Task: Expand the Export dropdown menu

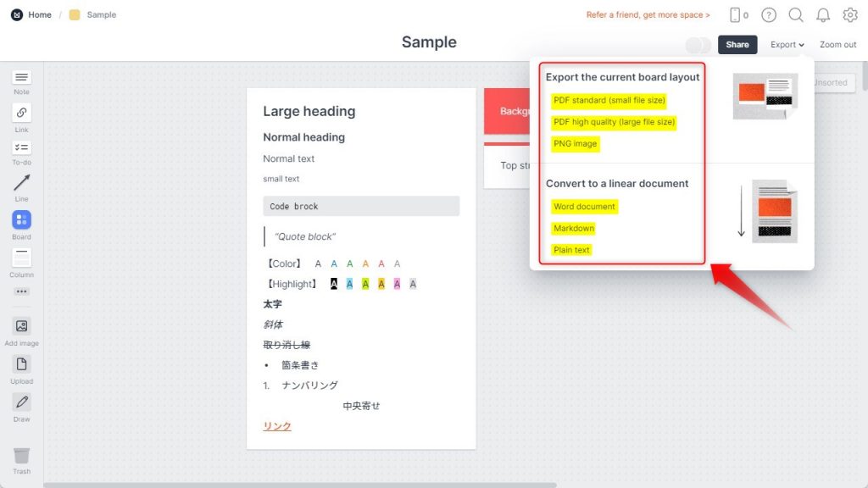Action: tap(787, 45)
